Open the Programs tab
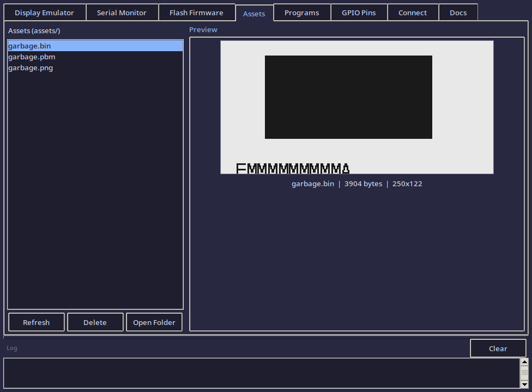The width and height of the screenshot is (532, 392). click(301, 13)
